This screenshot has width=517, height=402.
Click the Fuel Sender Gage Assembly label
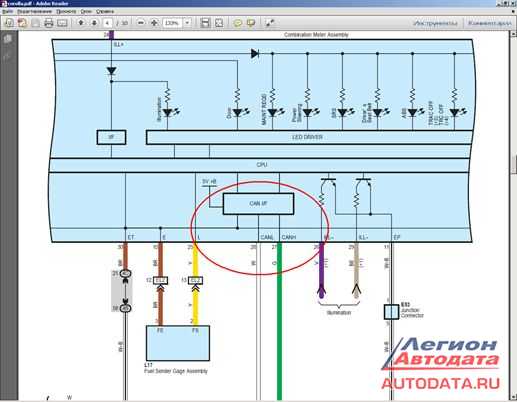click(176, 371)
